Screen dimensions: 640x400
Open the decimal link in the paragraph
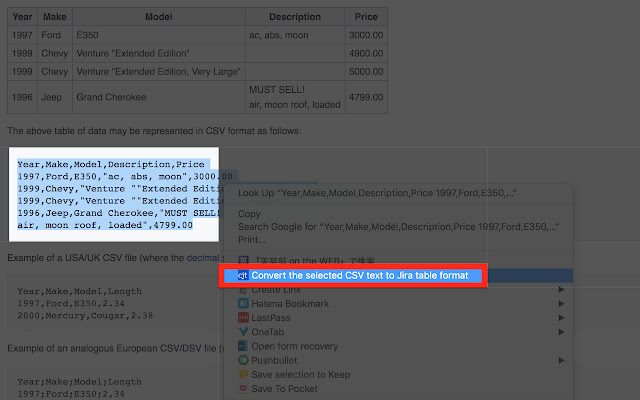203,258
